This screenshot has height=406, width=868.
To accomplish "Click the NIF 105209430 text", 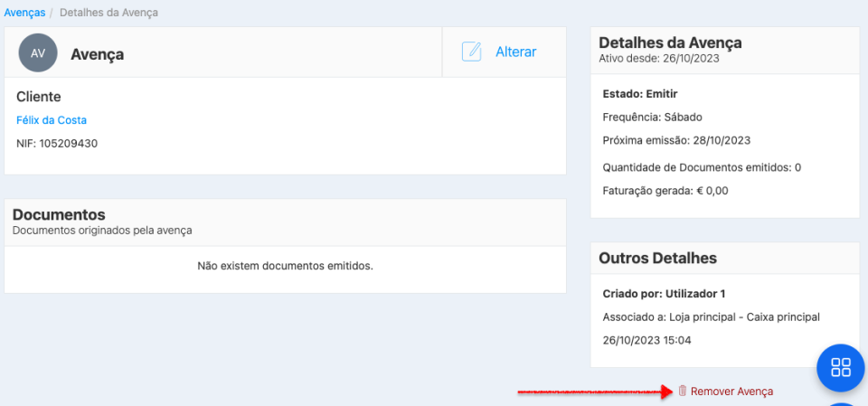I will (57, 143).
